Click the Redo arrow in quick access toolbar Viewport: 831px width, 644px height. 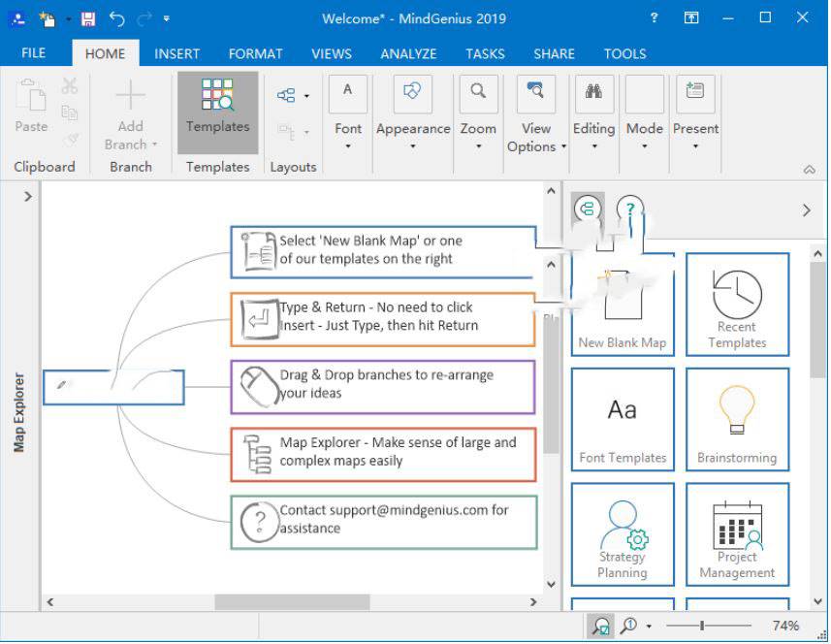pos(144,19)
